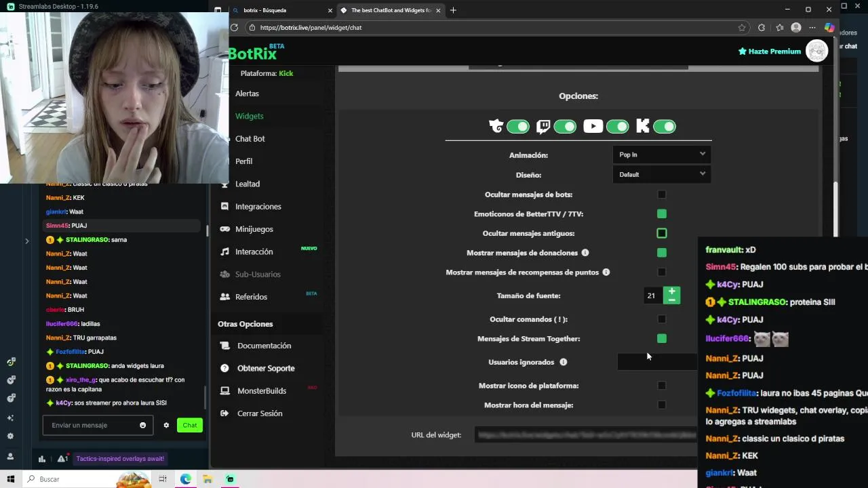Click Streamlabs sparkle highlights icon
868x488 pixels.
[x=10, y=418]
